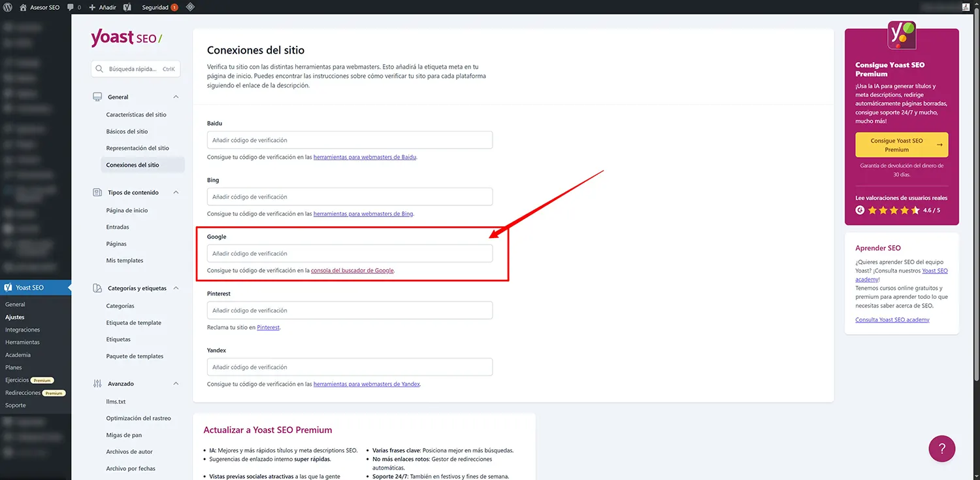
Task: Click the Categorías y etiquetas tag icon
Action: pyautogui.click(x=96, y=288)
